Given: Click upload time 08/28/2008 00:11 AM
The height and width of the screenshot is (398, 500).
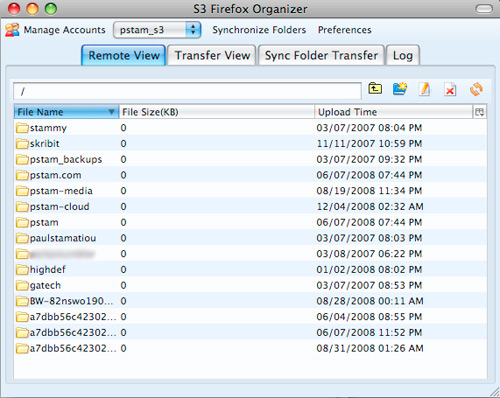Looking at the screenshot, I should coord(370,301).
